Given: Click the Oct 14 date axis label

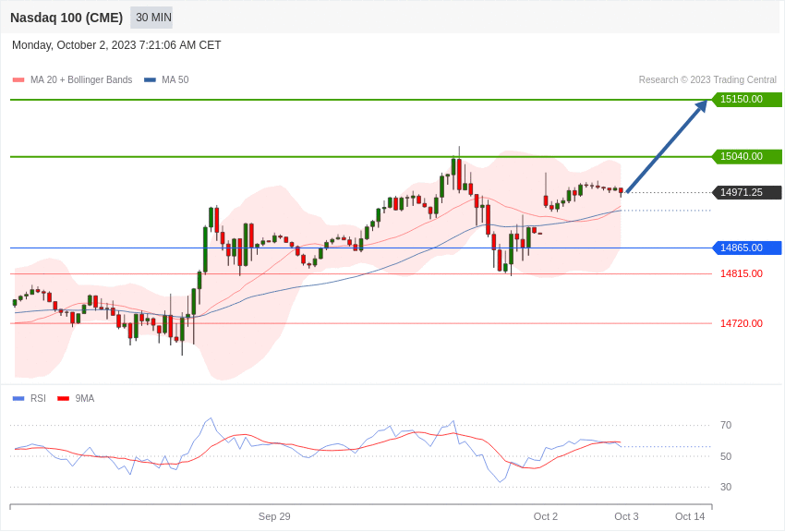Looking at the screenshot, I should [x=690, y=516].
